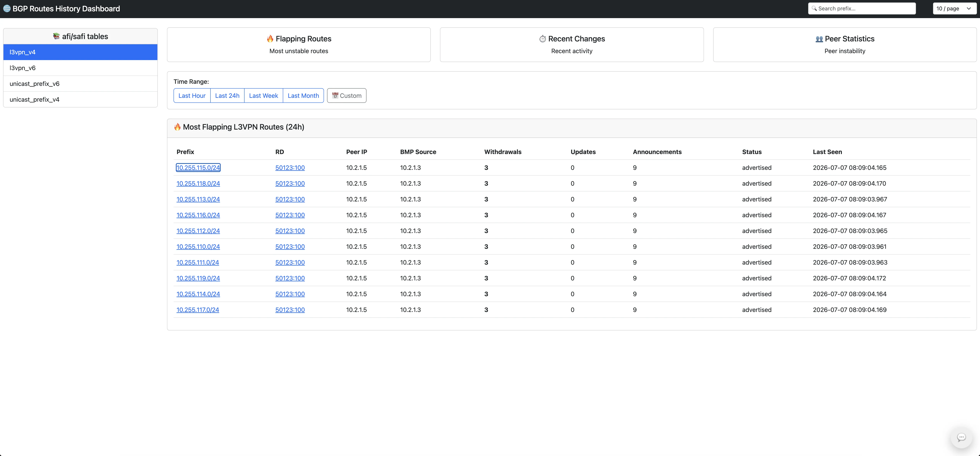This screenshot has width=980, height=456.
Task: Click the Last Seen column header
Action: pyautogui.click(x=827, y=152)
